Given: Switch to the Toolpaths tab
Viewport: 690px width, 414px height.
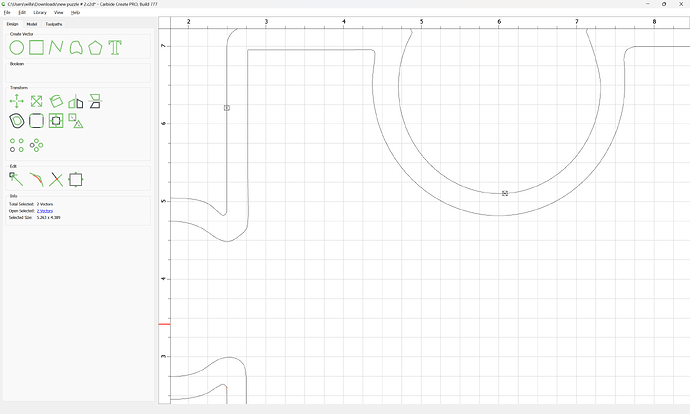Looking at the screenshot, I should (x=54, y=23).
